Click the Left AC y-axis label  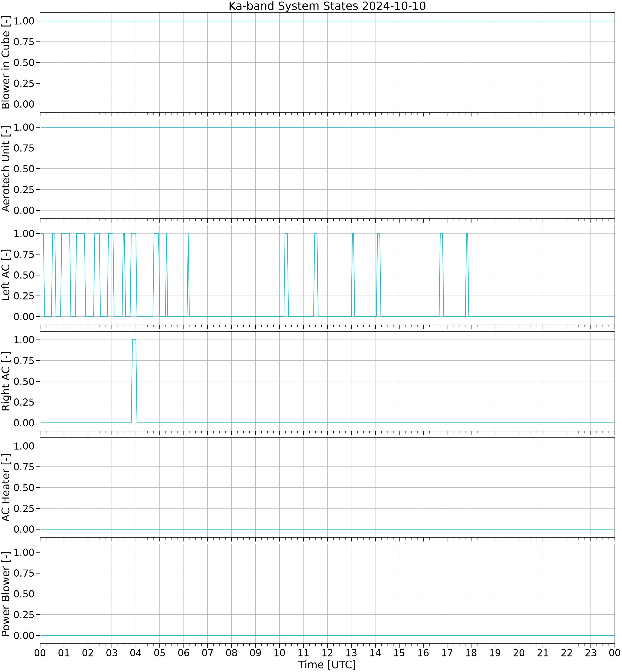[x=6, y=275]
